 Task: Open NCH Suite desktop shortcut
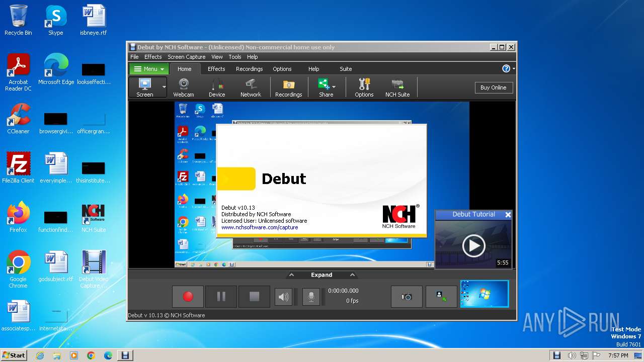[x=94, y=217]
